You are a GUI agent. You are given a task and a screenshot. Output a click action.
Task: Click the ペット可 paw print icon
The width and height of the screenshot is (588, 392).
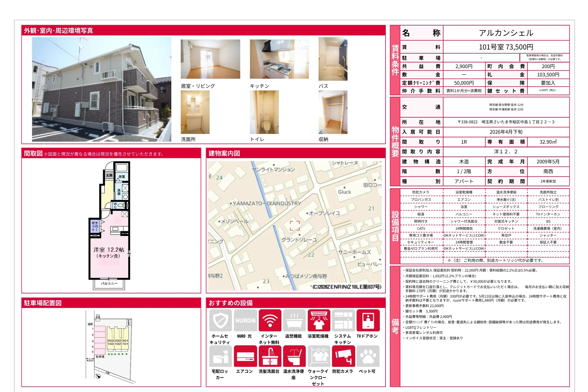368,356
